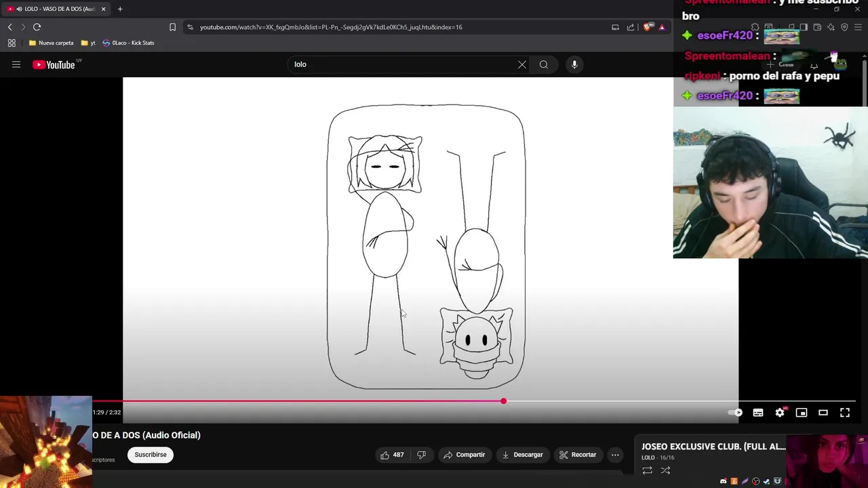The image size is (868, 488).
Task: Enter fullscreen on the video
Action: coord(845,412)
